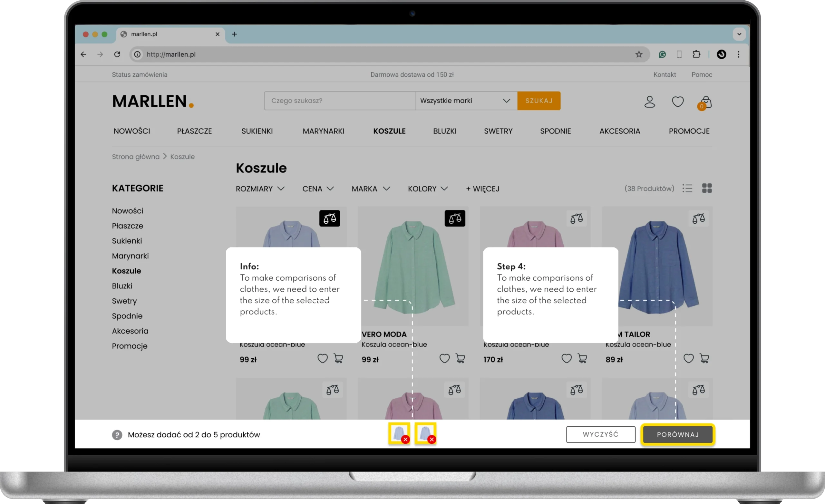Click the help question mark icon
The height and width of the screenshot is (504, 825).
click(x=117, y=435)
